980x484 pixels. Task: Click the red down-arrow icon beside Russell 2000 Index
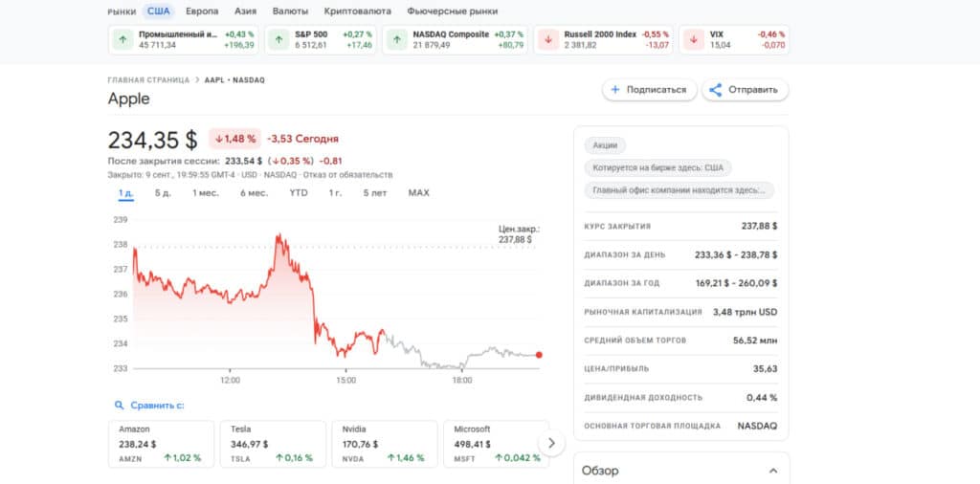coord(548,39)
